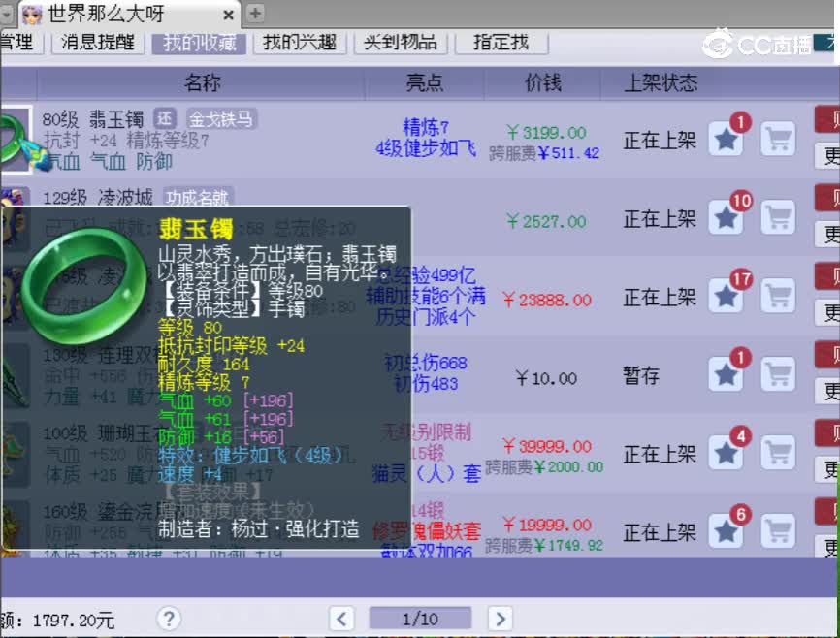Switch to 指定我 tab
Image resolution: width=840 pixels, height=638 pixels.
tap(501, 43)
